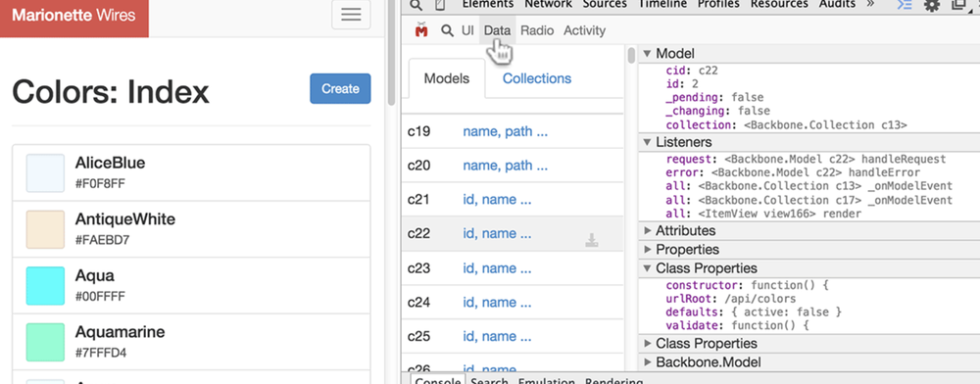Click the DevTools search magnifier in top bar

[416, 5]
